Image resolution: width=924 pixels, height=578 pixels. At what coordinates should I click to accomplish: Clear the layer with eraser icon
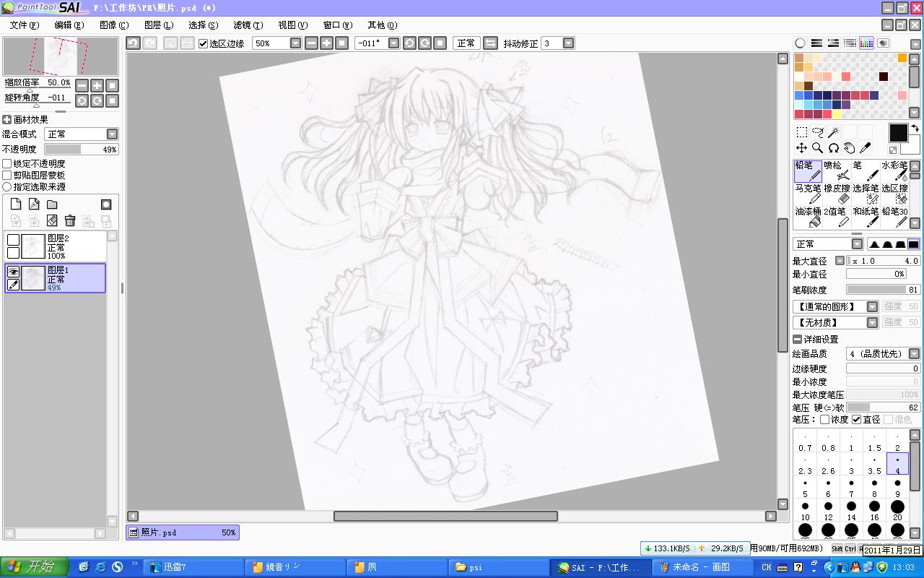[52, 221]
